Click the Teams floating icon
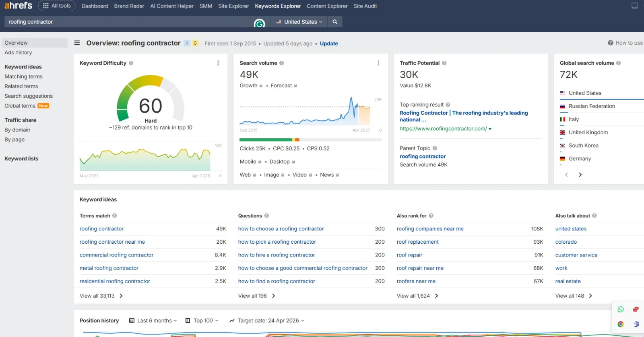This screenshot has height=337, width=644. click(x=636, y=324)
